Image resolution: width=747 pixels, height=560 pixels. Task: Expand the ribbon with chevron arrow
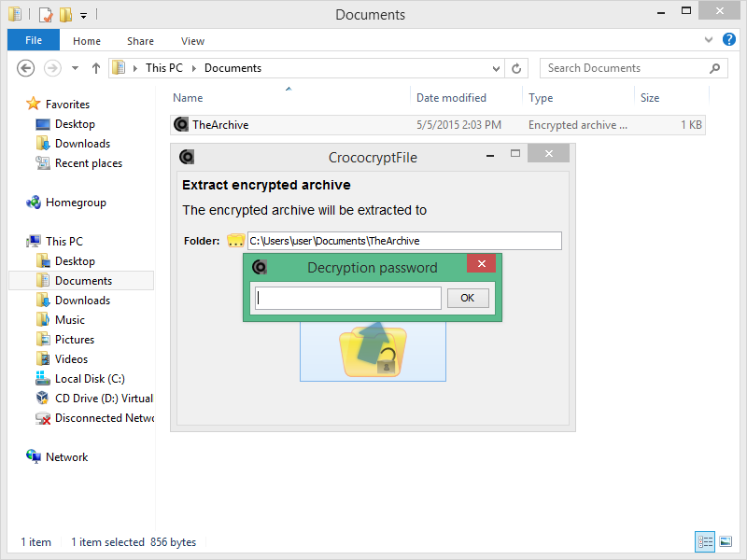point(708,41)
